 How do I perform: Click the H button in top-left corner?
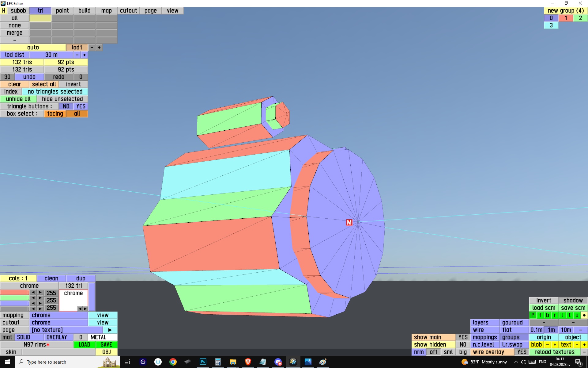tap(4, 11)
